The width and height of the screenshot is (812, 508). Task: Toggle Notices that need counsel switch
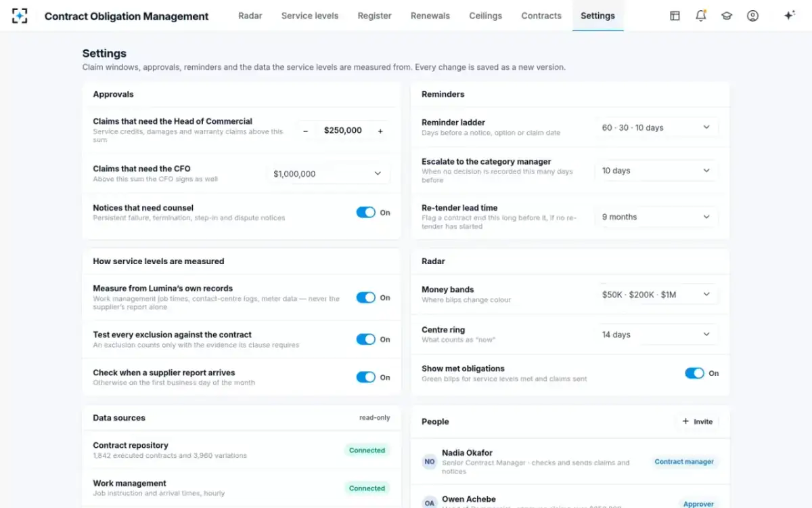pos(366,213)
